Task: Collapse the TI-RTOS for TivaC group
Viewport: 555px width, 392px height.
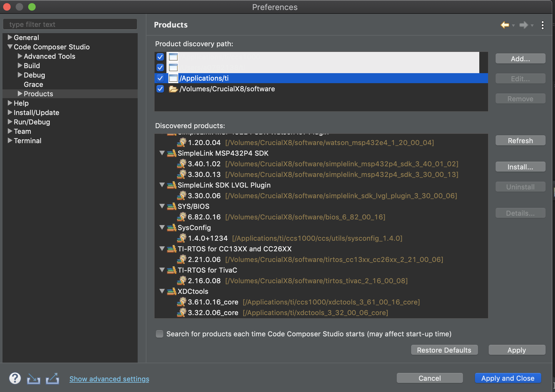Action: pos(162,270)
